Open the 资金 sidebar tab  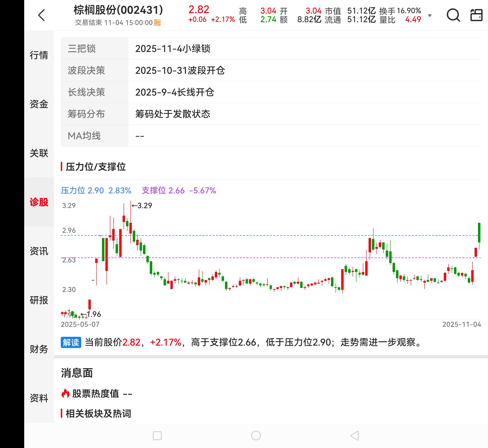point(39,104)
